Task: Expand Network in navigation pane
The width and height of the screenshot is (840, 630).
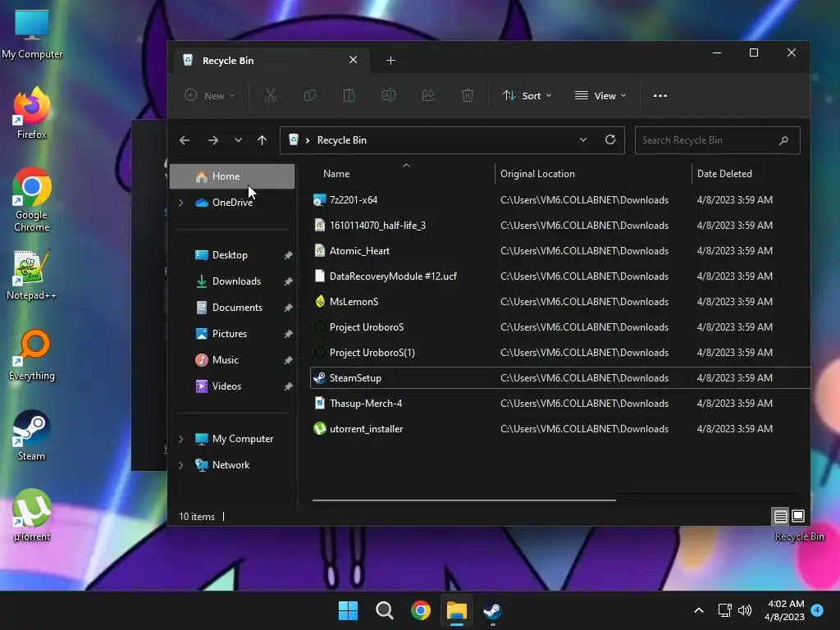Action: [x=181, y=465]
